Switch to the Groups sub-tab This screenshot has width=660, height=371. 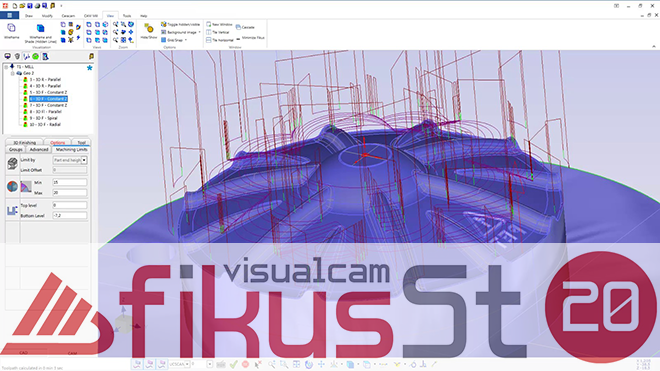16,149
